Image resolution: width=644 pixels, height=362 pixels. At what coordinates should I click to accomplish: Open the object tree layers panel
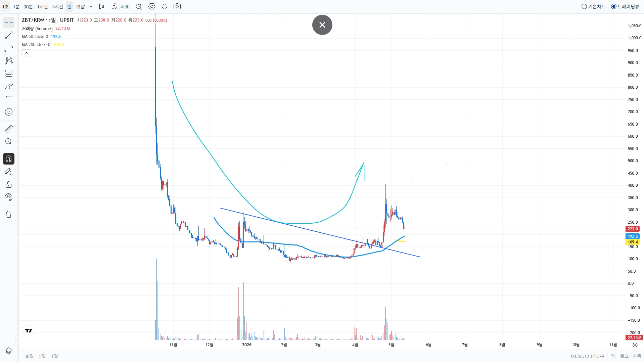pyautogui.click(x=9, y=351)
